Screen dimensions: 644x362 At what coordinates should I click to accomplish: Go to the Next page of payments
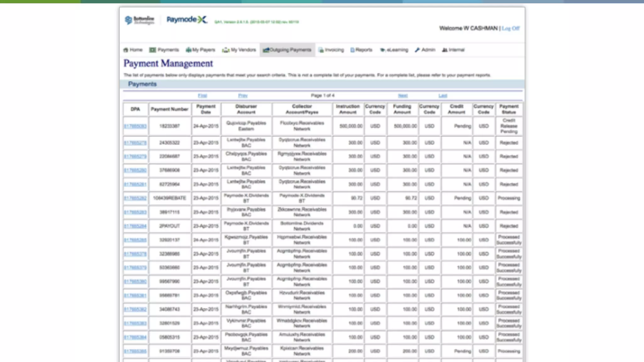click(402, 96)
